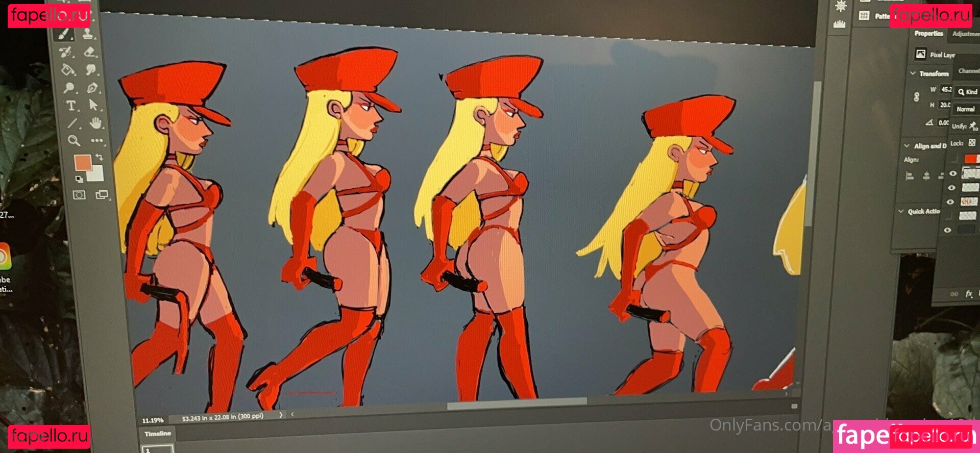Hide the layer with red-marked thumbnail
The image size is (980, 453).
950,202
